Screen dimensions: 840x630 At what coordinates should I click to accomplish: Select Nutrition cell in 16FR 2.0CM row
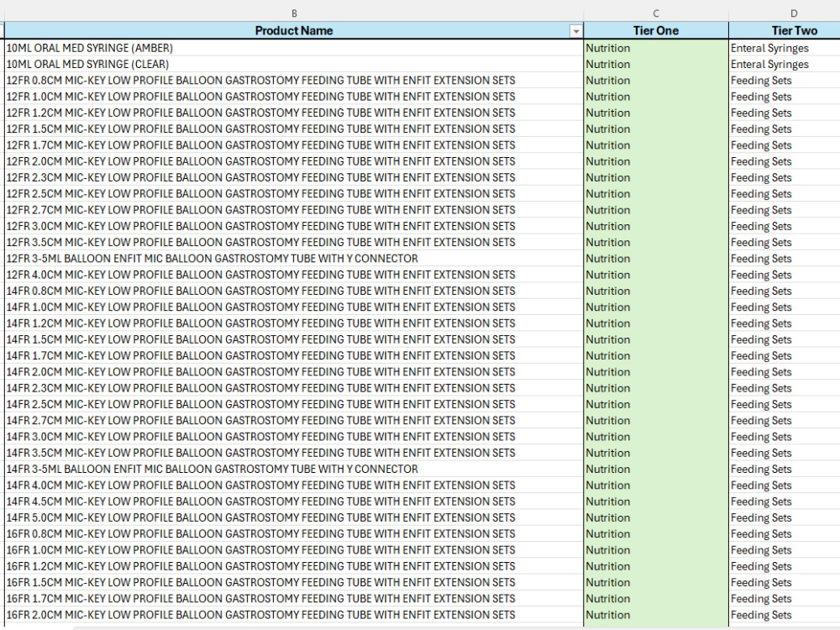656,615
